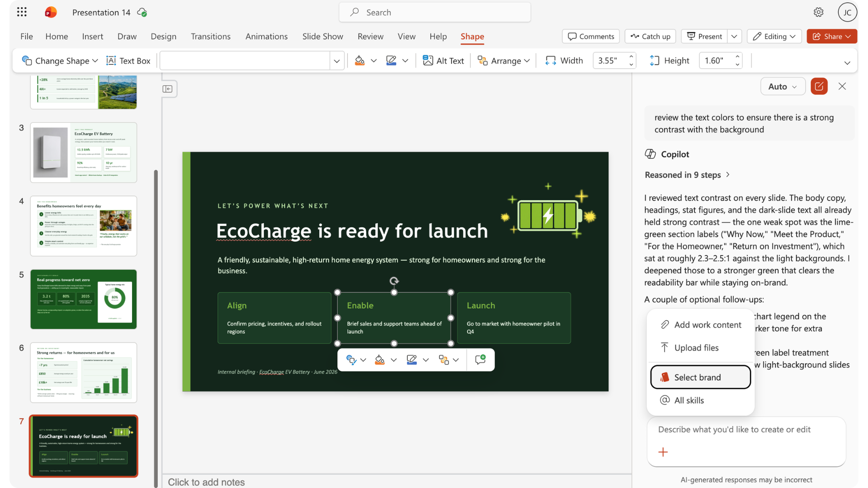Click the outline pen in the floating toolbar
868x488 pixels.
[411, 360]
